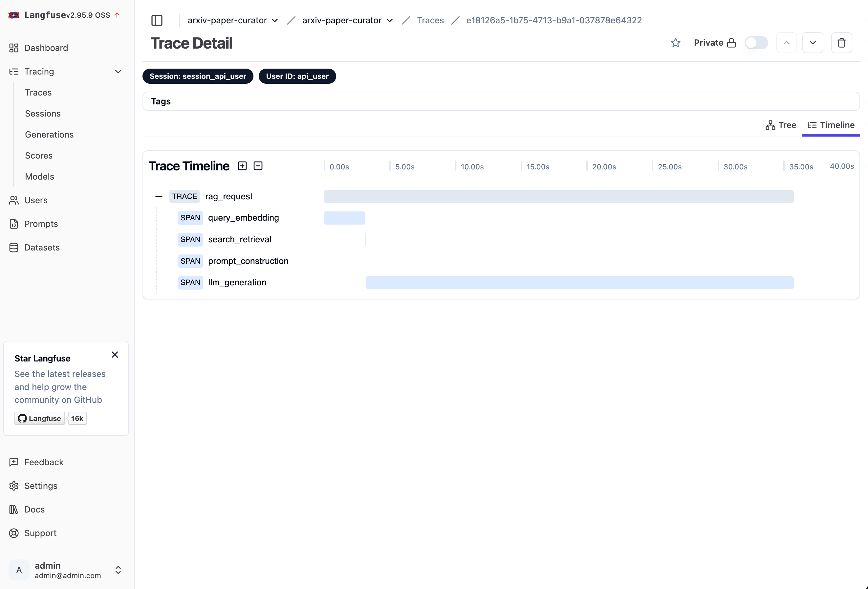Switch to Tree view tab
Image resolution: width=868 pixels, height=589 pixels.
click(781, 125)
